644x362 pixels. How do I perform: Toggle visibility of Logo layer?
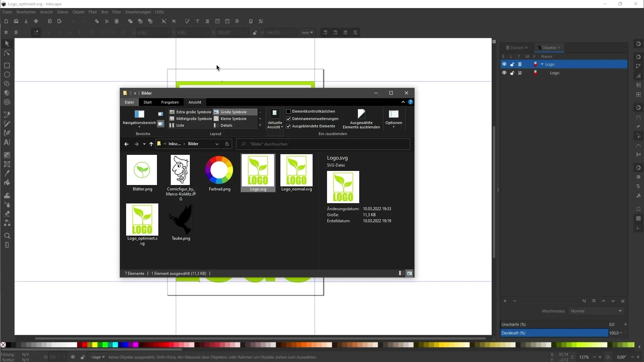[504, 64]
